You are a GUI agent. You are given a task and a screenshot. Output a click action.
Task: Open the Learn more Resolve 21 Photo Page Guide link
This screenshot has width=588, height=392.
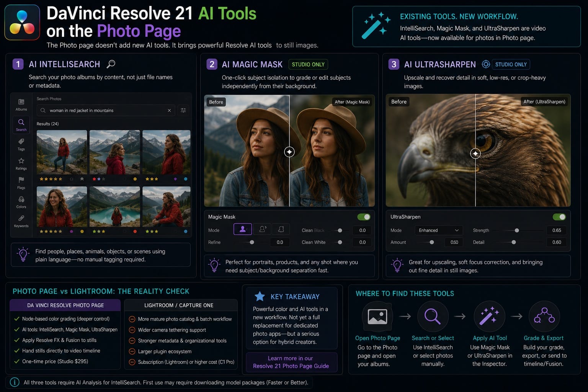pyautogui.click(x=291, y=362)
